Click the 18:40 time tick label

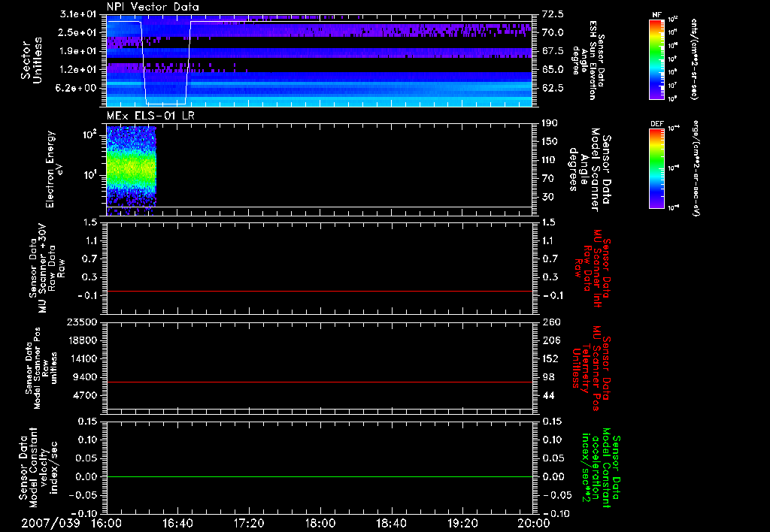pos(391,523)
